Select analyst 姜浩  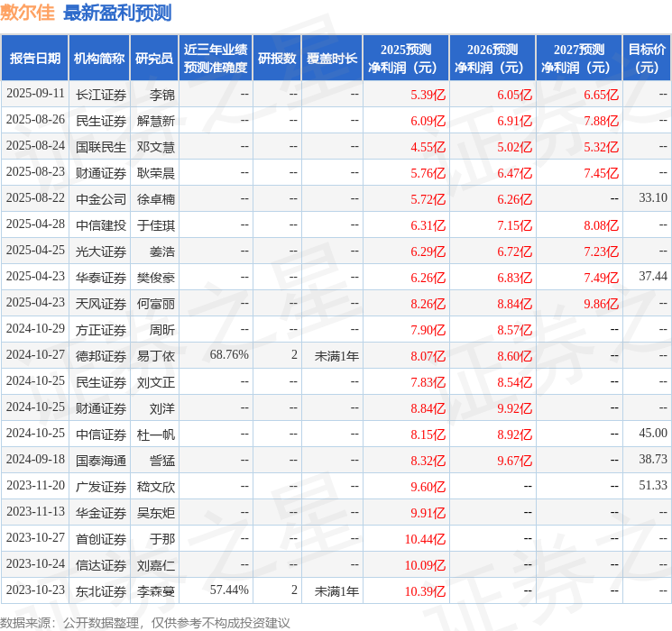click(162, 251)
